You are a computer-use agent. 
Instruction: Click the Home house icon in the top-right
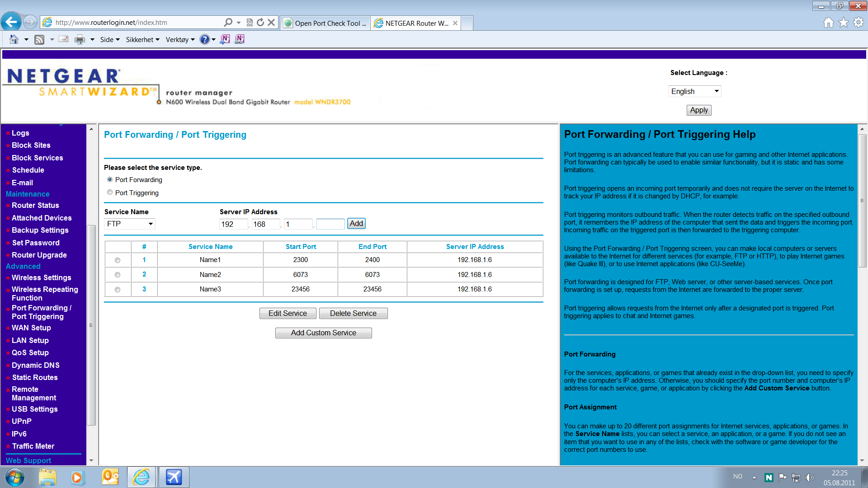829,23
